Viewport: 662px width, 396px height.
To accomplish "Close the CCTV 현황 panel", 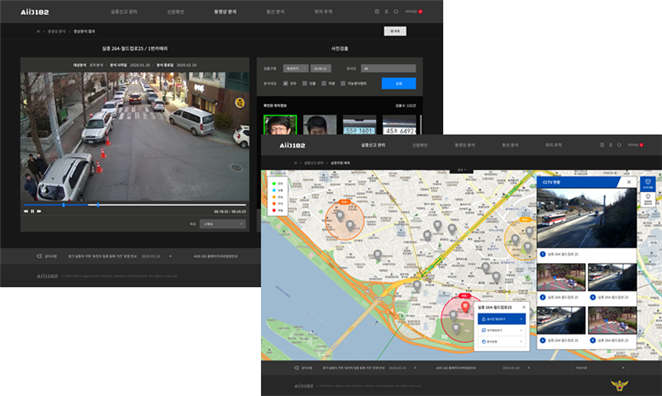I will pos(629,182).
